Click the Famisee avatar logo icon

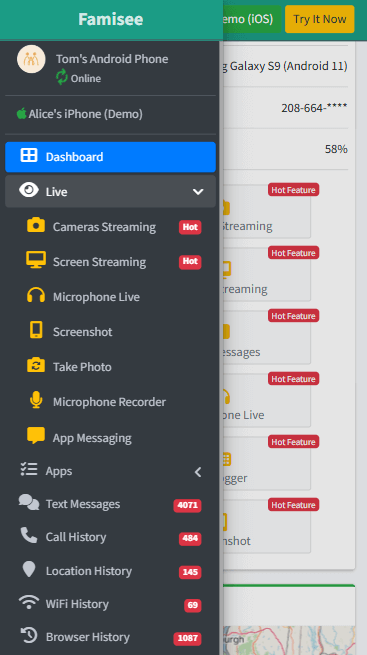[x=31, y=59]
